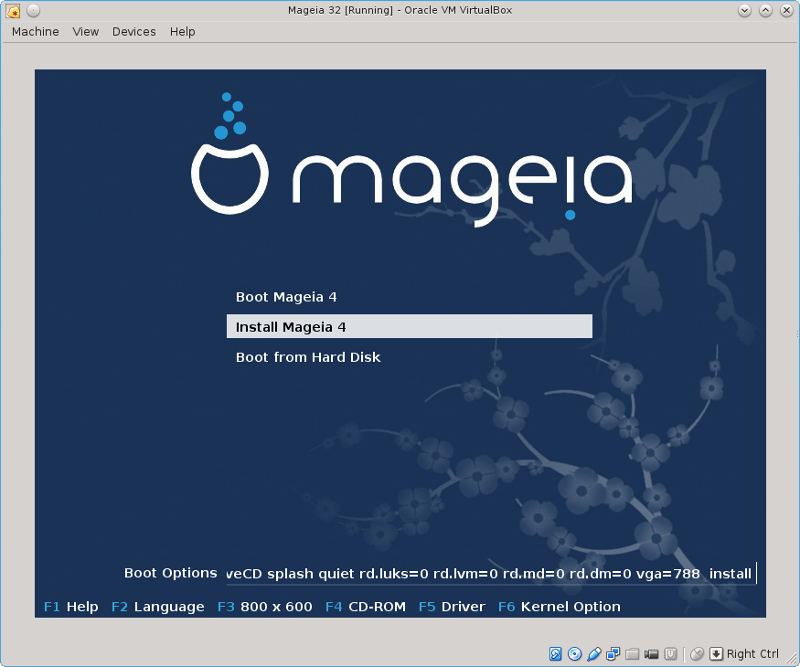Open the F5 Driver option
The height and width of the screenshot is (667, 800).
click(452, 606)
